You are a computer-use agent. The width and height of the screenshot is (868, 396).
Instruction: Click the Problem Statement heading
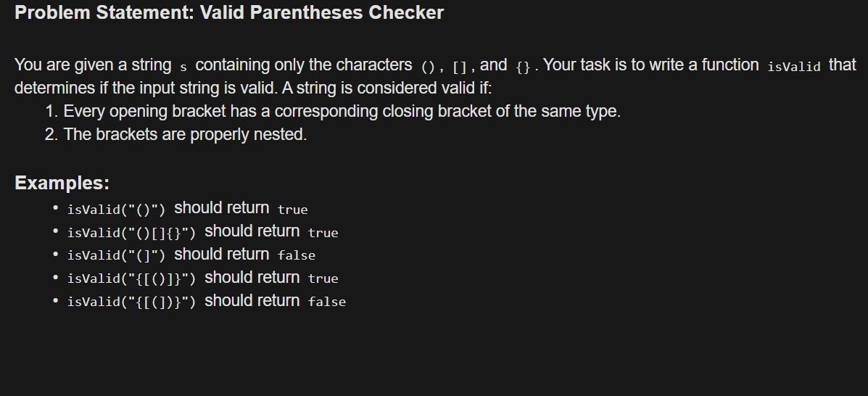[229, 13]
